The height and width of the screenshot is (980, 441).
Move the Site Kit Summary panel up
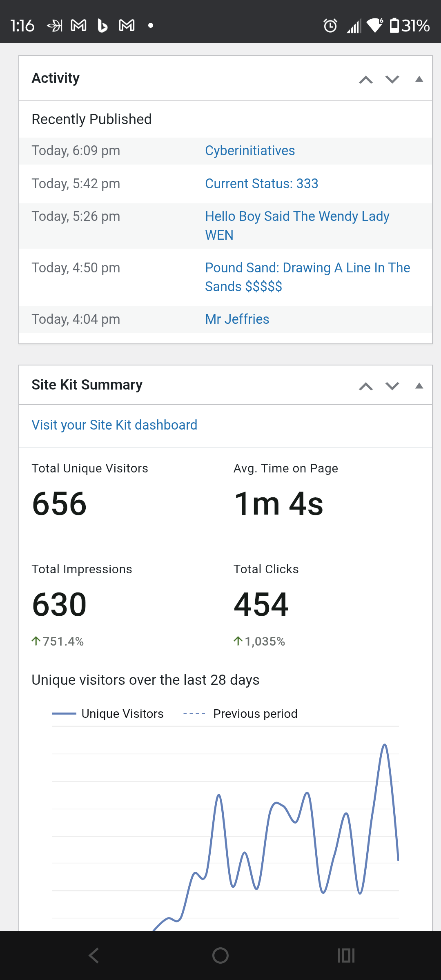(366, 386)
